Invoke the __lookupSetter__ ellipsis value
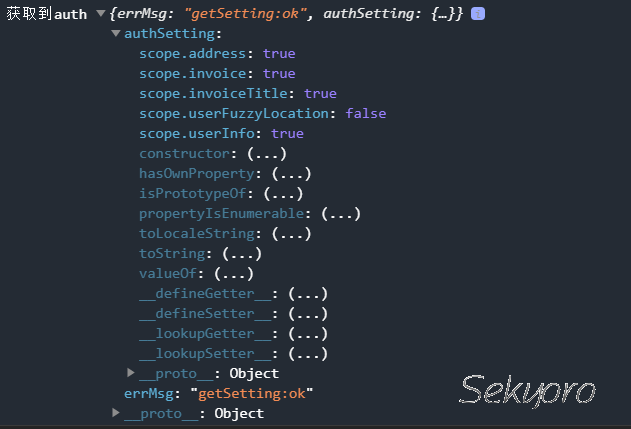Screen dimensions: 631x429 click(308, 354)
